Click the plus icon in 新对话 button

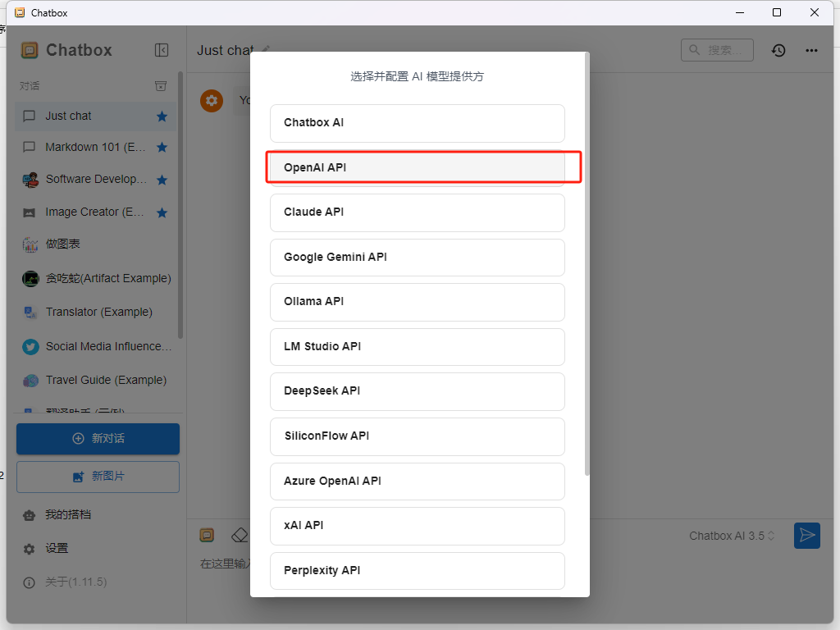pos(78,439)
